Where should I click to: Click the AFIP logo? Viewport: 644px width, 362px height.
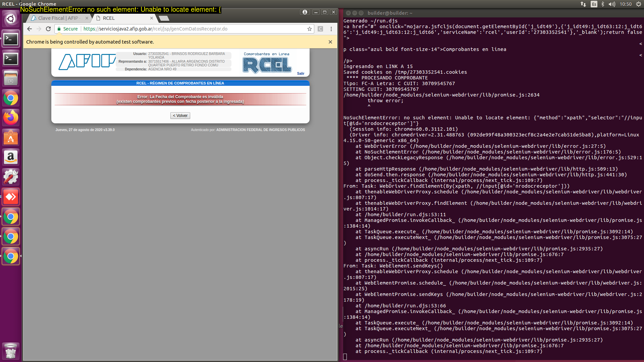pyautogui.click(x=87, y=62)
